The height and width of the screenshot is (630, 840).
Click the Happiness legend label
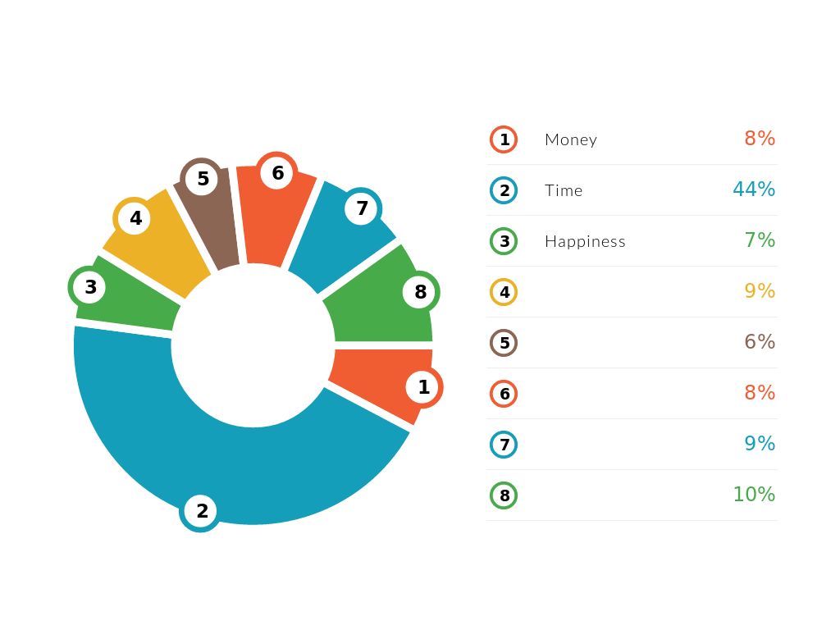tap(585, 241)
